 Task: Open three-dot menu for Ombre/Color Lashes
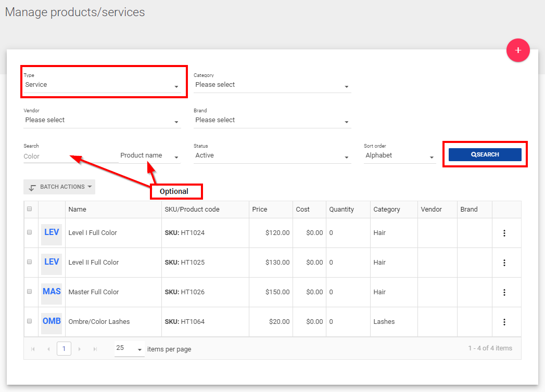coord(504,322)
